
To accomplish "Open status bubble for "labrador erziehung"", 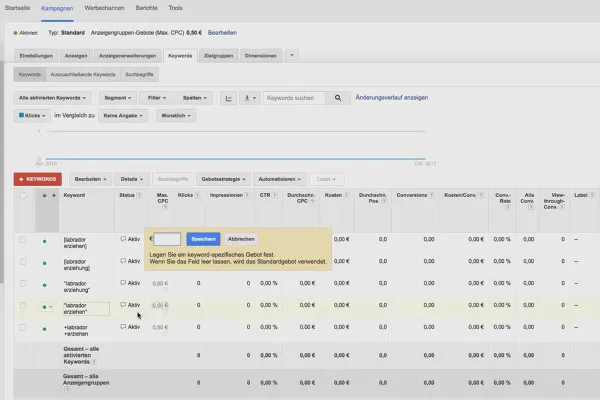I will pos(123,283).
